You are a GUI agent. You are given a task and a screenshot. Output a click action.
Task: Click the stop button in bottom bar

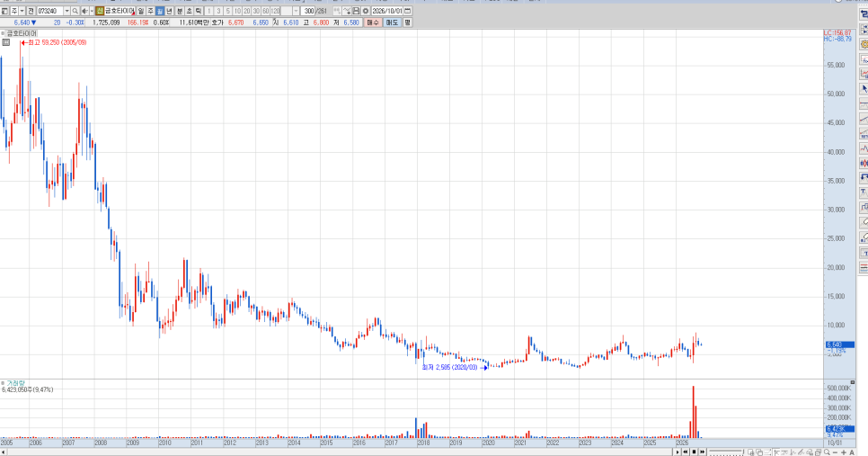tap(695, 452)
